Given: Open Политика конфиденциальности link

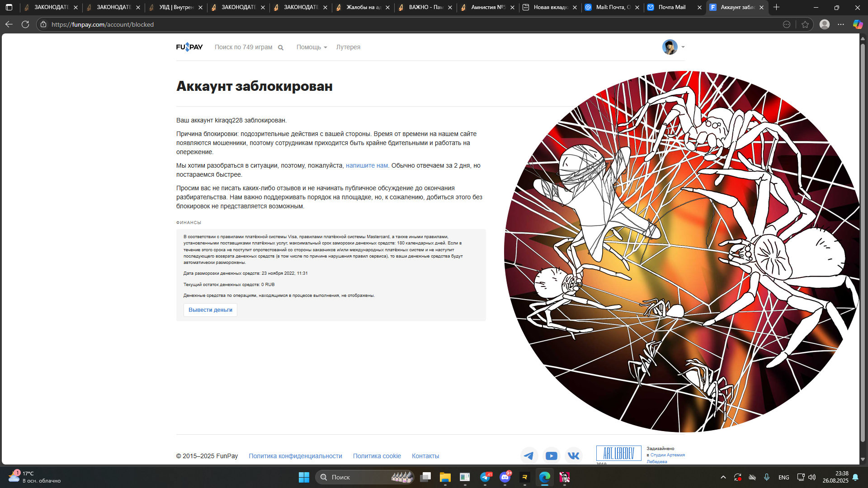Looking at the screenshot, I should pos(295,456).
